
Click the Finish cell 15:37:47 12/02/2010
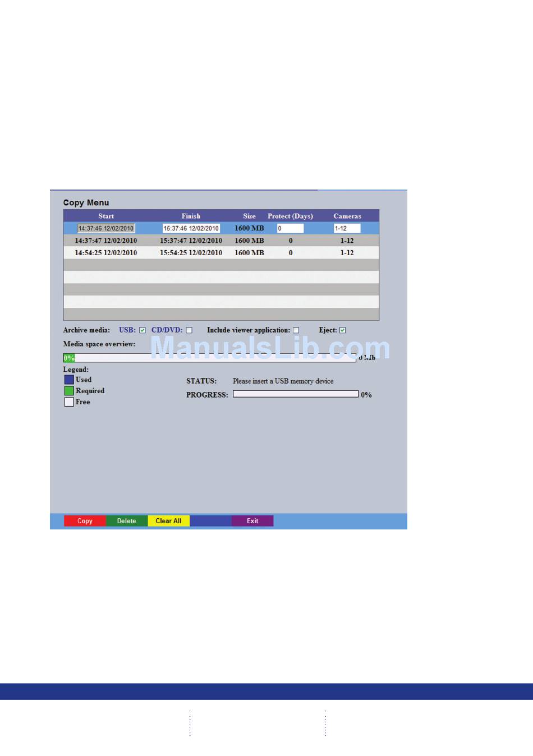[191, 241]
